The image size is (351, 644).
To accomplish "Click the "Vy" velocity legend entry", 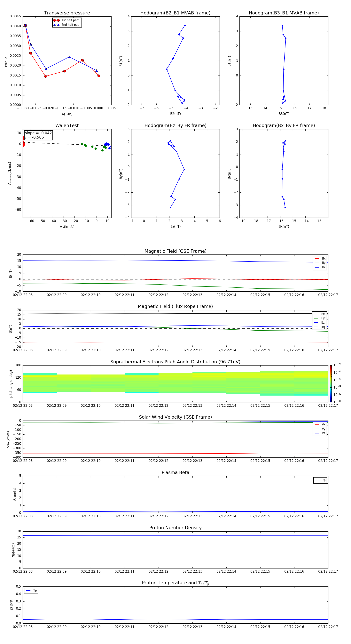I will (320, 429).
